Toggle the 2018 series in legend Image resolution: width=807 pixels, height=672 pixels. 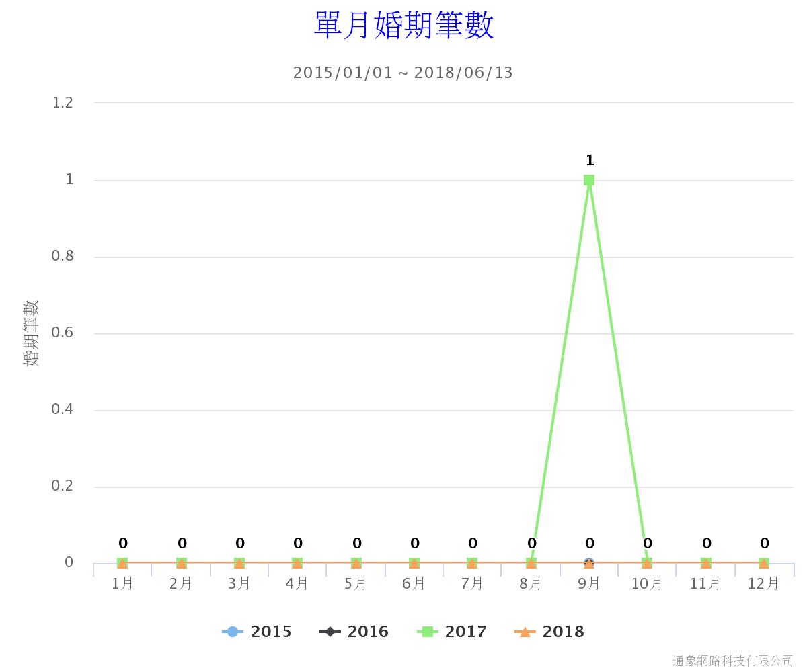point(549,632)
